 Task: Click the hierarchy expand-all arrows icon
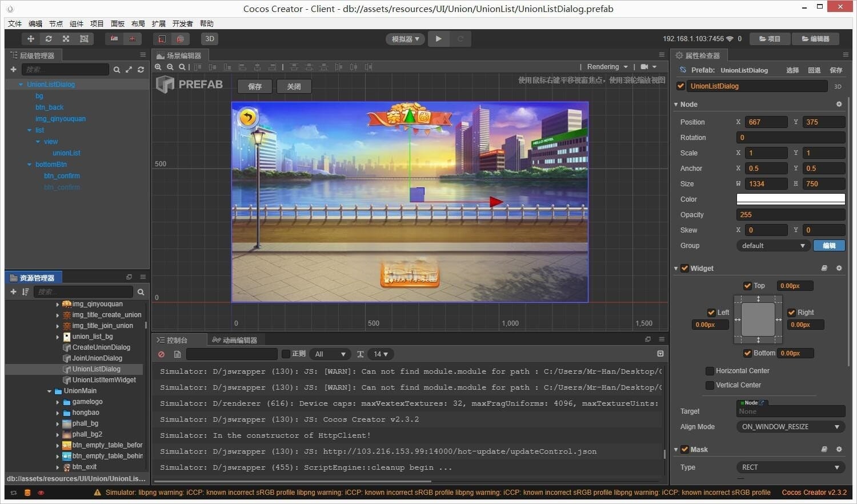[x=129, y=70]
